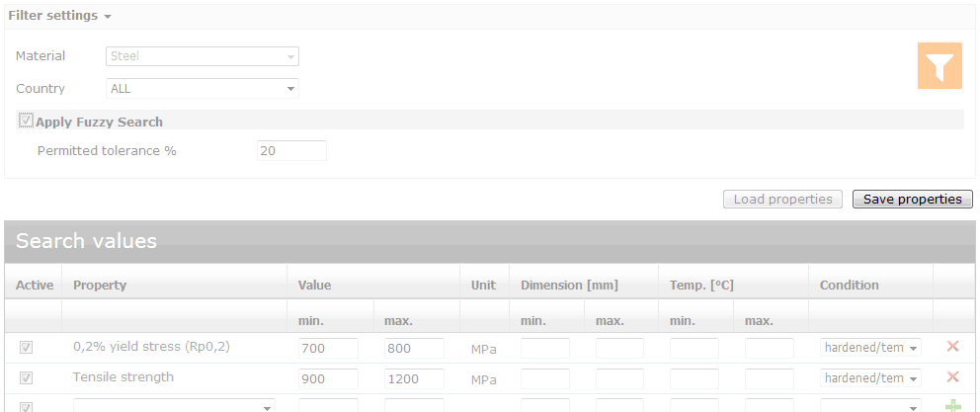Delete the 0,2% yield stress row
This screenshot has height=412, width=980.
point(952,347)
